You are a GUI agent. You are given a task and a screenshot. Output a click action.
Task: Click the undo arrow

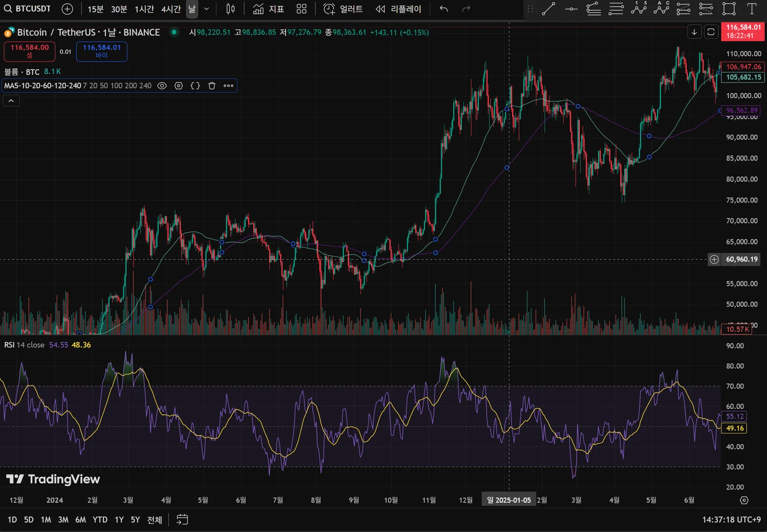point(444,9)
